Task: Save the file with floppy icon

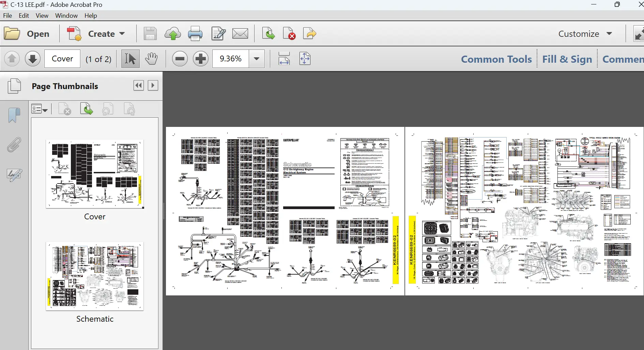Action: (150, 34)
